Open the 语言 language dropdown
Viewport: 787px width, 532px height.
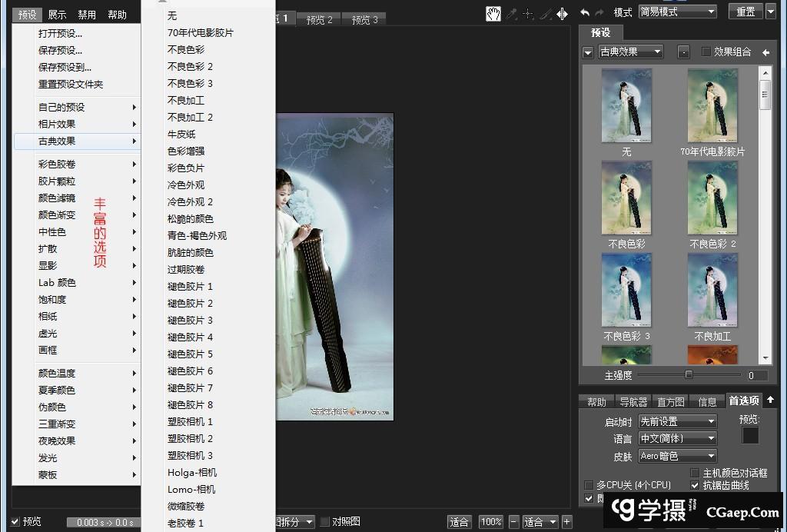677,438
